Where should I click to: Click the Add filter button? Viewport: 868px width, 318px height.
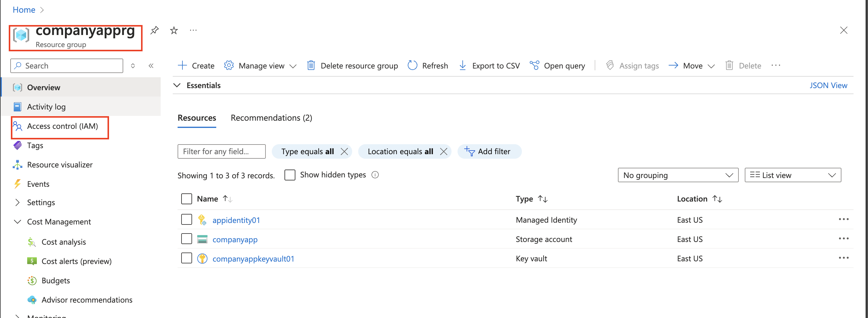[489, 151]
